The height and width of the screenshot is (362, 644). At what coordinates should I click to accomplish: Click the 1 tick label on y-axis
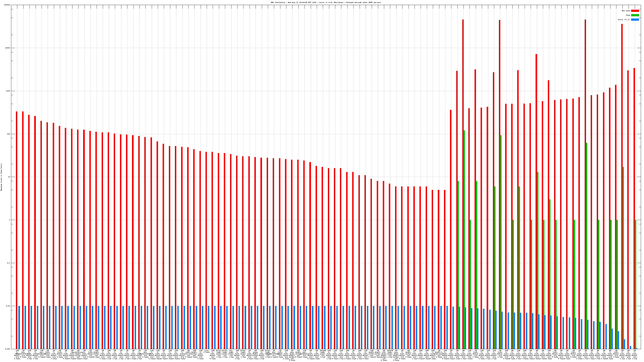[x=9, y=220]
